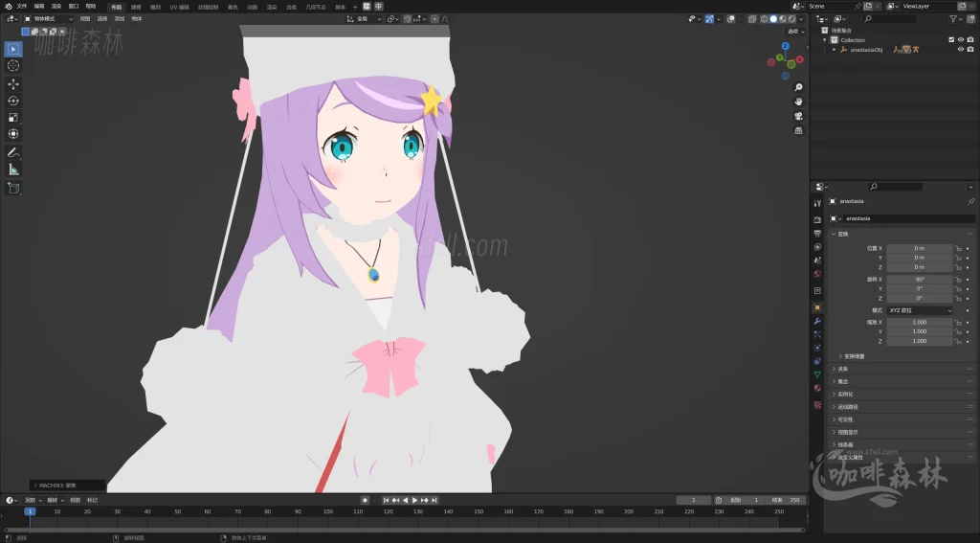Open the Tool properties tab
This screenshot has width=980, height=543.
pos(817,203)
